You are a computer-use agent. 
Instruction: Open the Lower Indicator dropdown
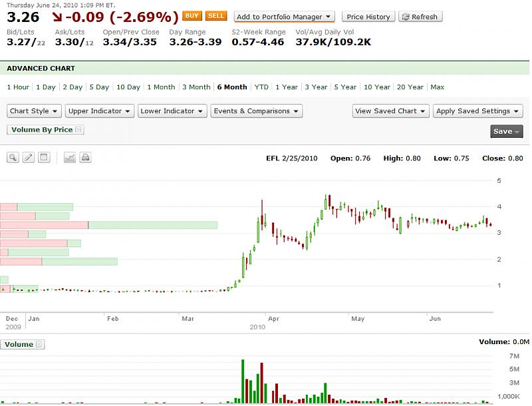(x=172, y=111)
